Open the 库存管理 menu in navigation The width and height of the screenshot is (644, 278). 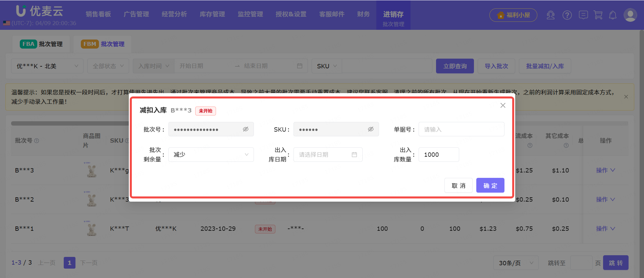(x=212, y=14)
